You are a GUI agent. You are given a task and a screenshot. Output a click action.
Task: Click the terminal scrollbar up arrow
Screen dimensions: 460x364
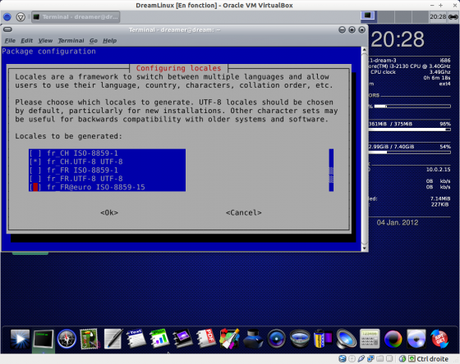[364, 50]
